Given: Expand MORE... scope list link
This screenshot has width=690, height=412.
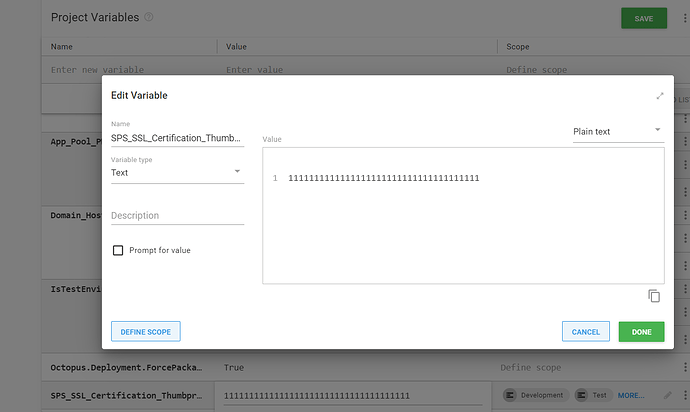Looking at the screenshot, I should pyautogui.click(x=631, y=396).
